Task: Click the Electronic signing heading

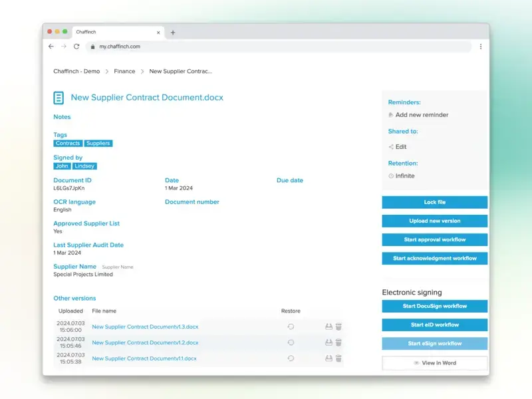Action: point(412,293)
